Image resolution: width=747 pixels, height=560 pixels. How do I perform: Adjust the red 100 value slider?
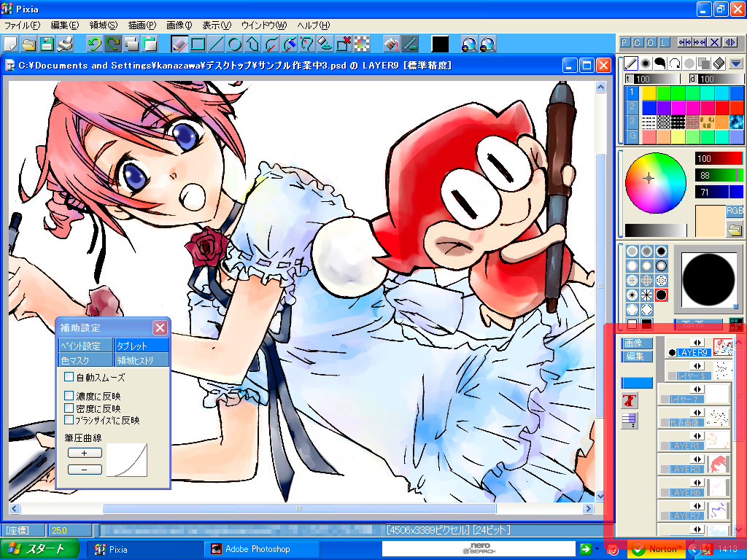(x=719, y=158)
